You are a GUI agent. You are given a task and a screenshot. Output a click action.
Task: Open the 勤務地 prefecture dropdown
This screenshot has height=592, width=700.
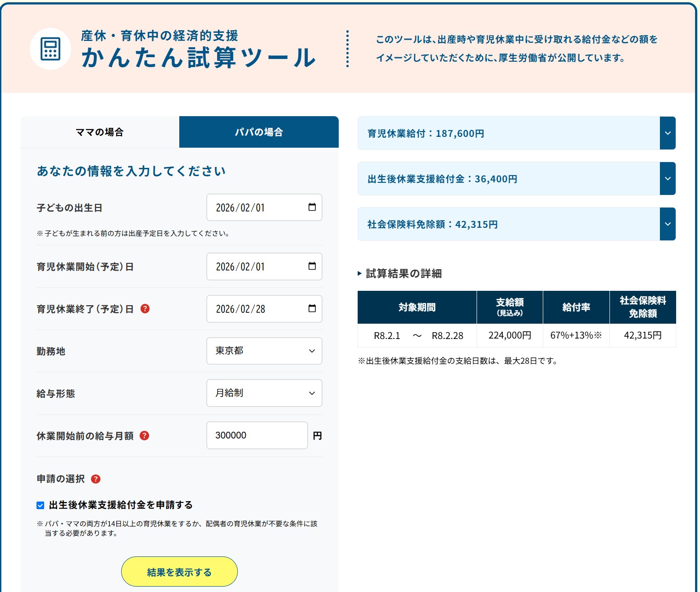click(264, 351)
